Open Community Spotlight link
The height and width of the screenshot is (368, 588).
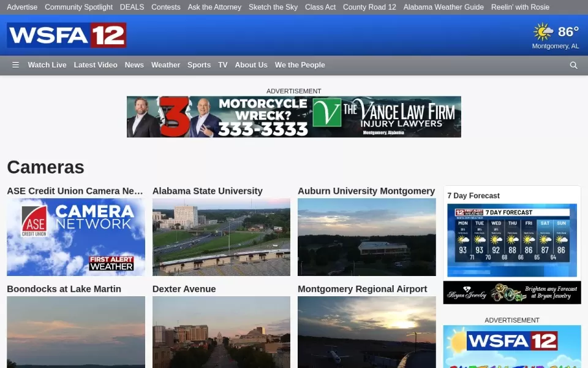click(x=79, y=7)
